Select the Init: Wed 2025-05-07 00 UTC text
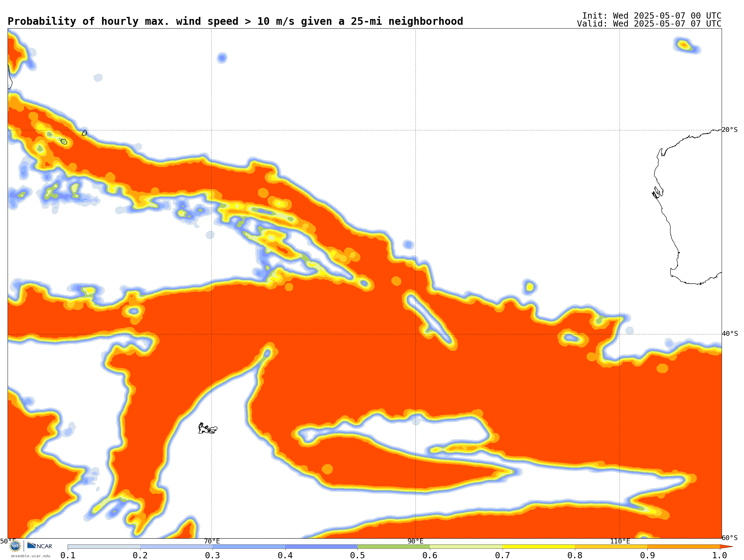 pos(652,16)
